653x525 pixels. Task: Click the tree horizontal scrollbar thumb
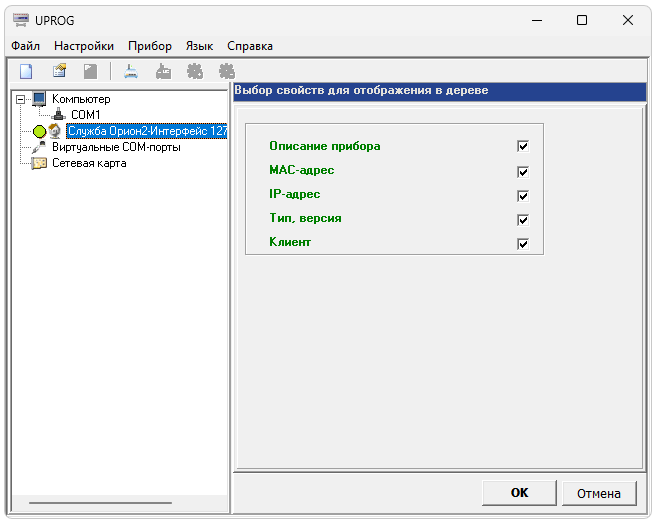pyautogui.click(x=100, y=503)
